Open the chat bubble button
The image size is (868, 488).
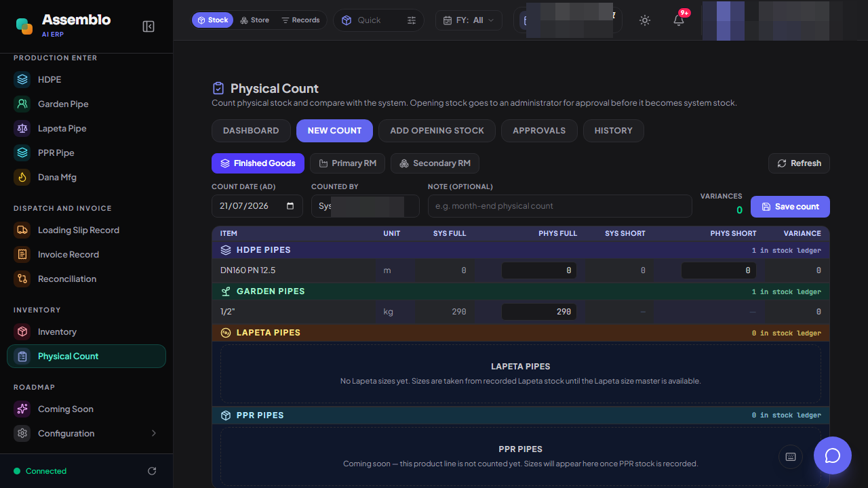coord(833,455)
